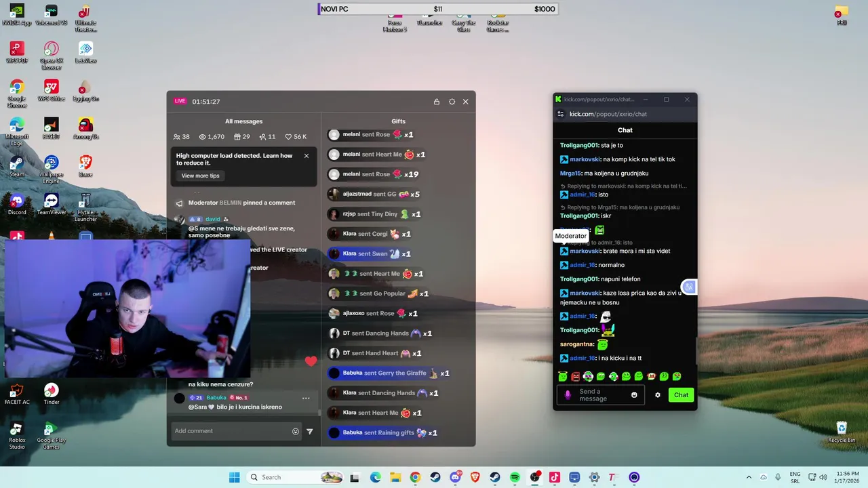The image size is (868, 488).
Task: Open the LIVE panel settings gear icon
Action: coord(452,102)
